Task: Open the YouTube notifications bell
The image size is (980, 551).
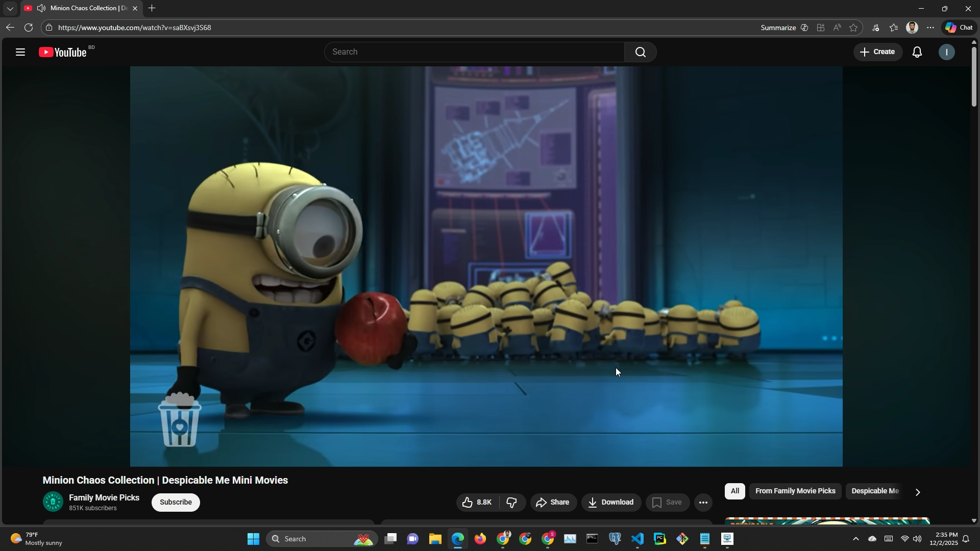Action: (x=917, y=52)
